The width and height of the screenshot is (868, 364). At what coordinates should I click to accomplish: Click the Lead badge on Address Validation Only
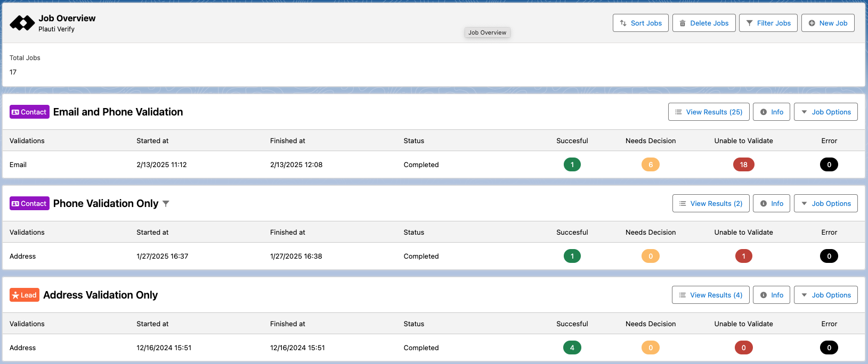pyautogui.click(x=25, y=295)
